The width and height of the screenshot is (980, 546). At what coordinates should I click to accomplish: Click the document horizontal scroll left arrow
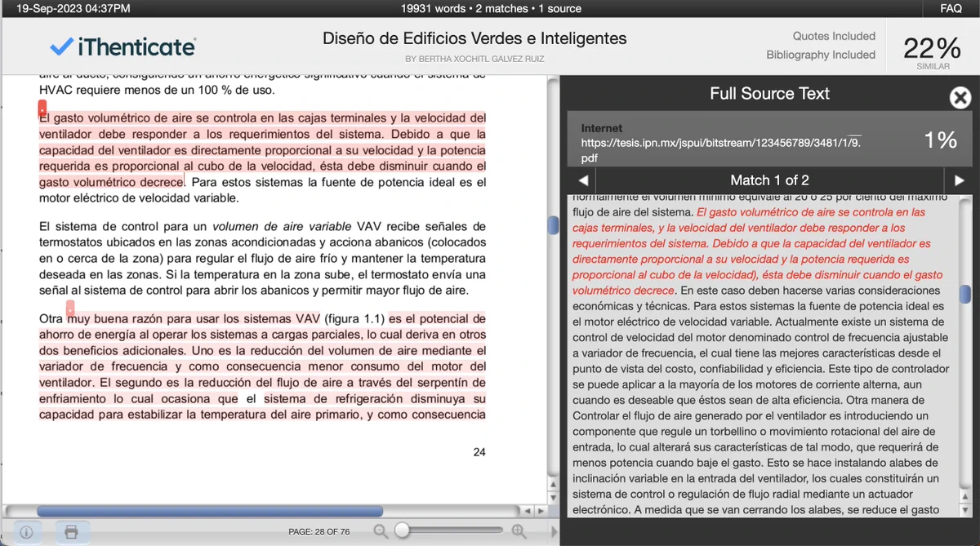pyautogui.click(x=528, y=511)
